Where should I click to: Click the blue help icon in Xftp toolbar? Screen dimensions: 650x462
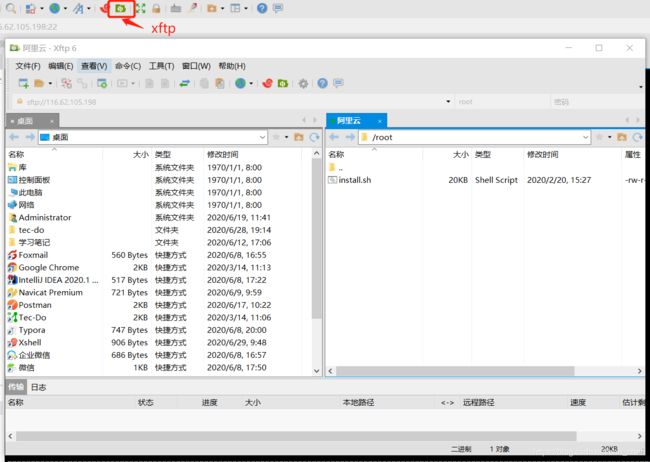tap(323, 83)
